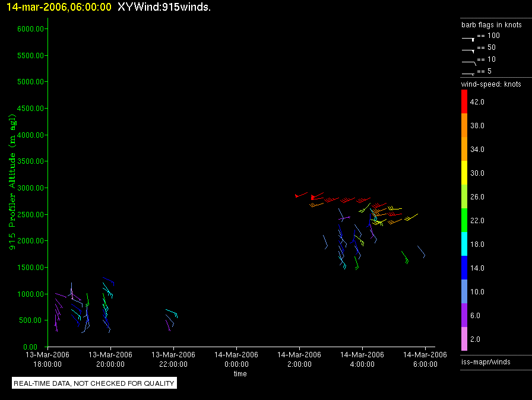Click the light blue 10.0 knots swatch

464,291
